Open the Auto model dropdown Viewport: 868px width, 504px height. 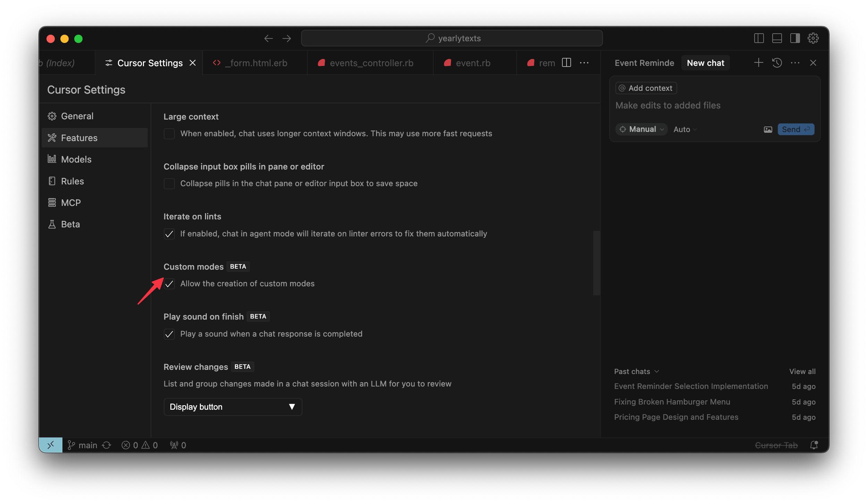click(685, 130)
